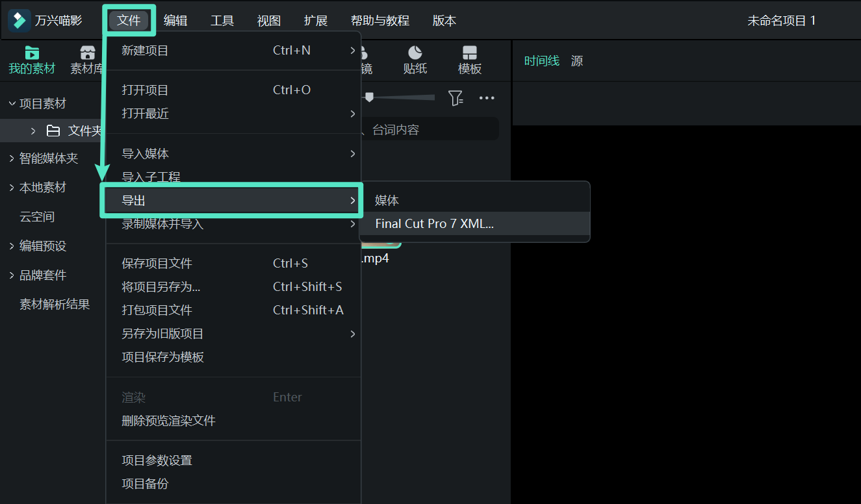This screenshot has width=861, height=504.
Task: Expand the 文件夹 tree chevron
Action: [33, 131]
